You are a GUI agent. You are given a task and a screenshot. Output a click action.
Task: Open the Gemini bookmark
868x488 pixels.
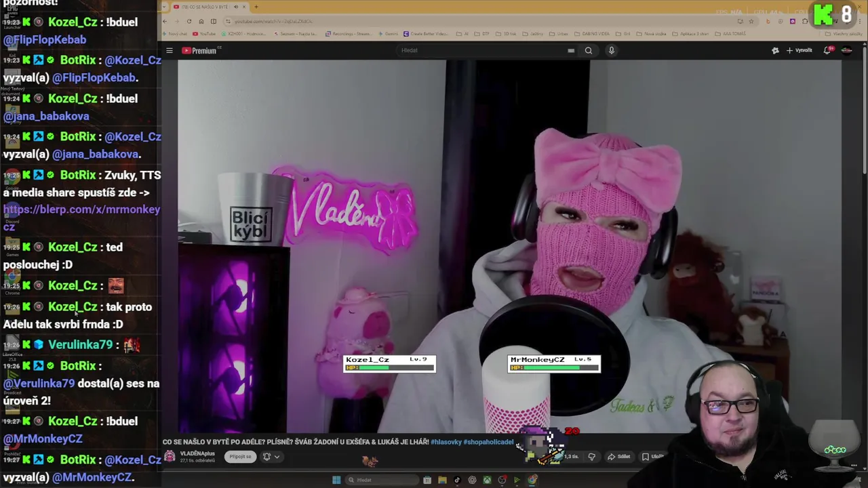tap(389, 33)
